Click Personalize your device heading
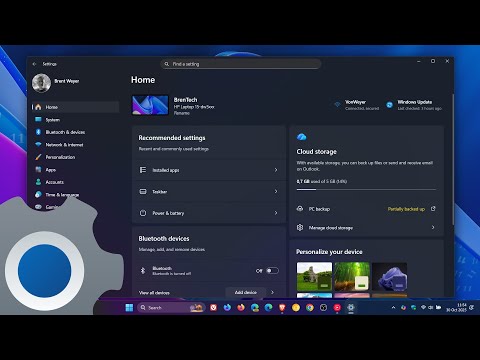 [329, 252]
